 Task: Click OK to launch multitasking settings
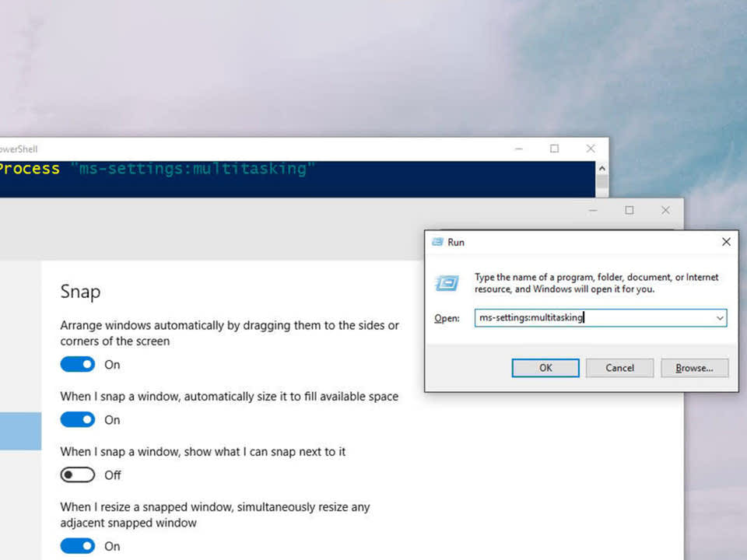point(545,368)
